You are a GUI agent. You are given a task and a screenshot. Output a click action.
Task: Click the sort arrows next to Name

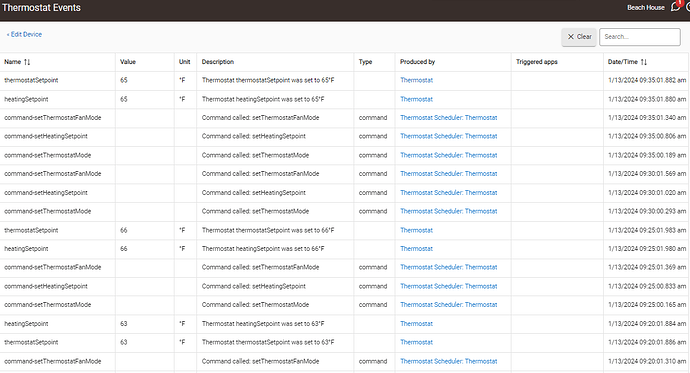(27, 62)
